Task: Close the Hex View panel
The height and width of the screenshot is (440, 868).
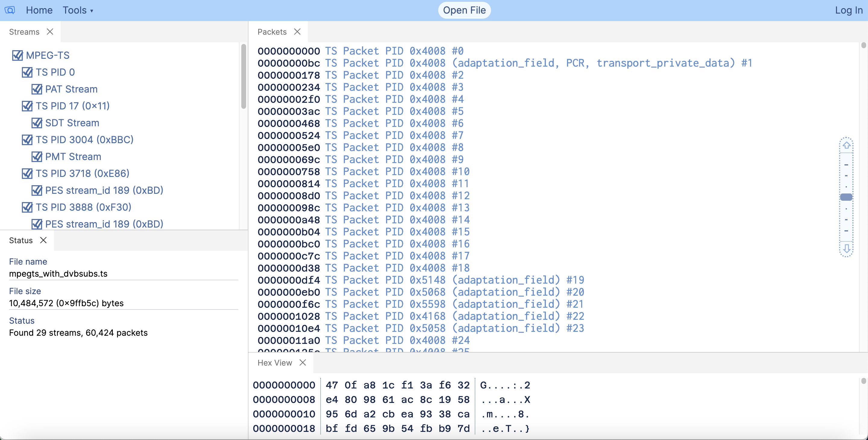Action: click(302, 363)
